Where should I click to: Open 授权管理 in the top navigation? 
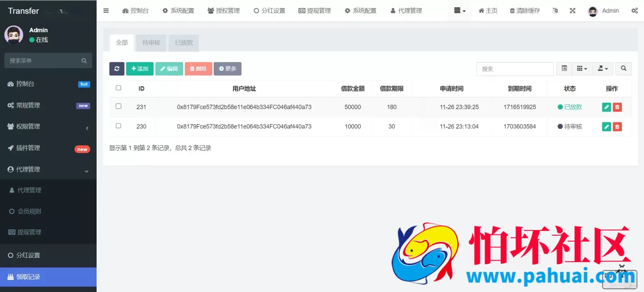[224, 11]
